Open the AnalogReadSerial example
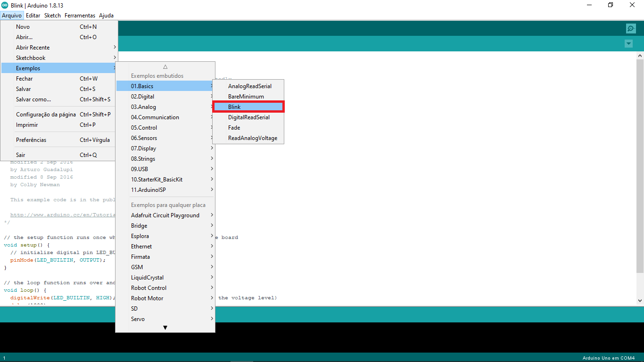 click(249, 86)
